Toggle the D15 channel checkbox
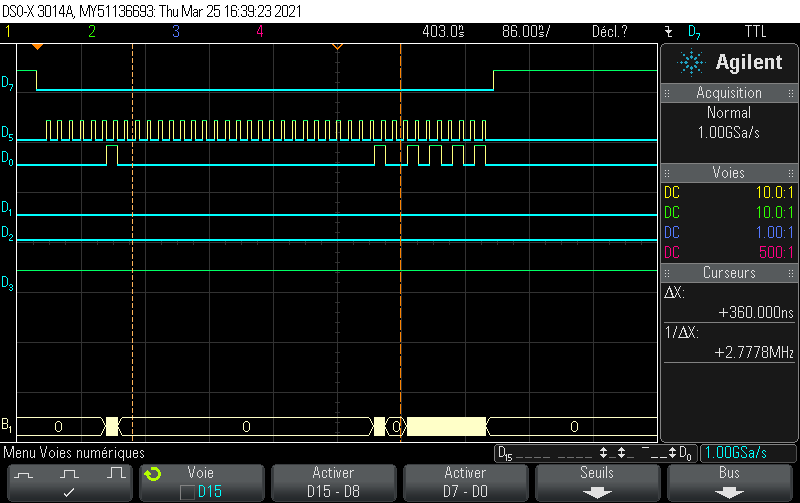This screenshot has height=503, width=800. coord(187,492)
